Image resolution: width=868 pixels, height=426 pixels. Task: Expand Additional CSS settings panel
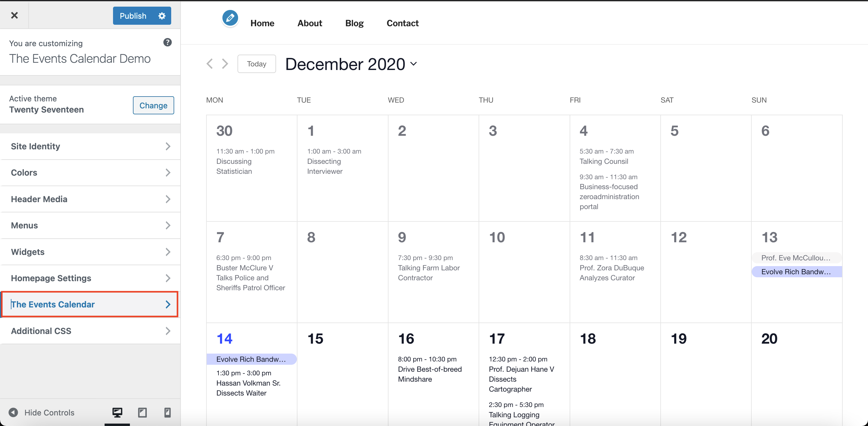click(90, 330)
